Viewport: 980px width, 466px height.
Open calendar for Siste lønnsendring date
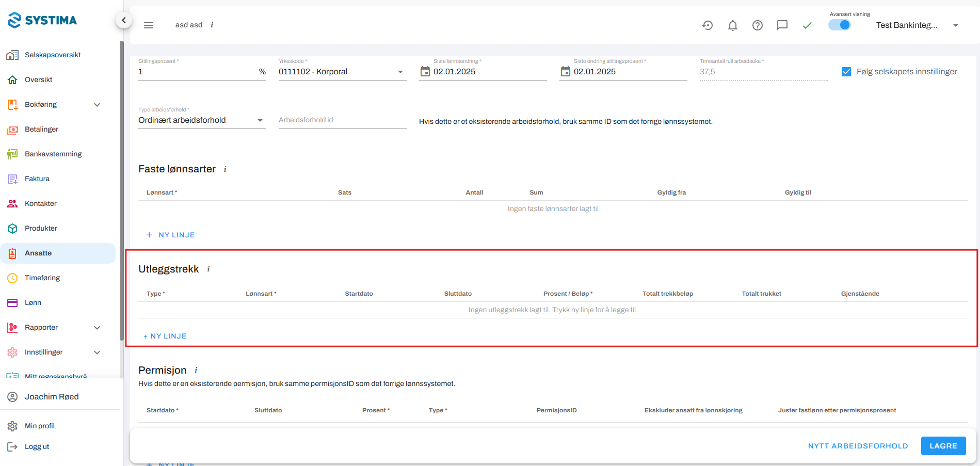point(425,72)
